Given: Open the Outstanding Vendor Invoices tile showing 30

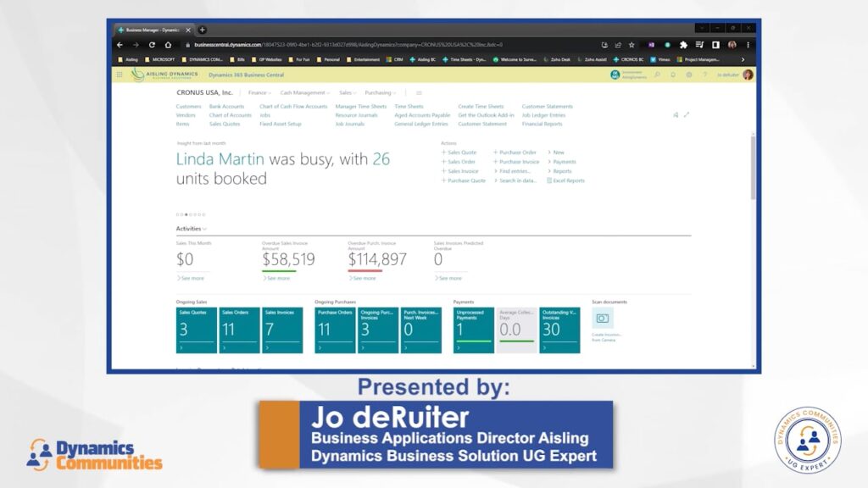Looking at the screenshot, I should (559, 330).
